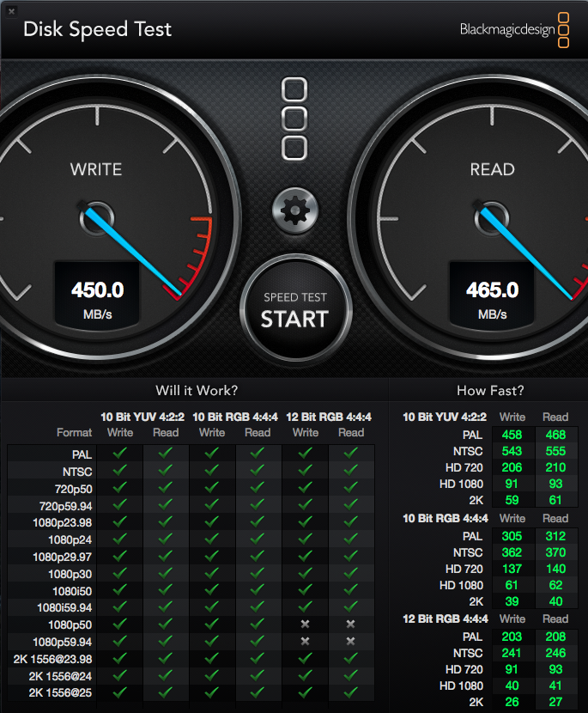Viewport: 588px width, 713px height.
Task: Click '12 Bit RGB 4:4:4' Will it Work header
Action: point(329,417)
